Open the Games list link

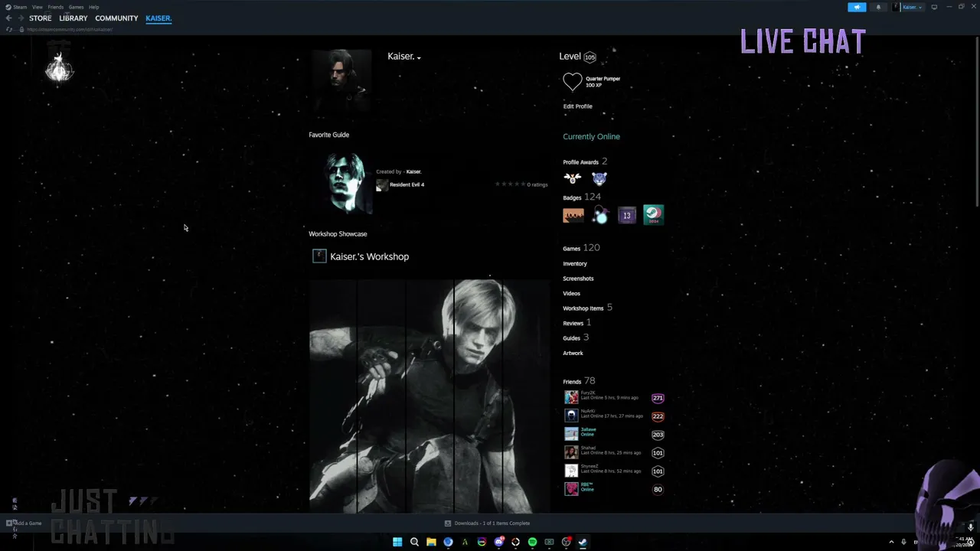click(x=581, y=248)
